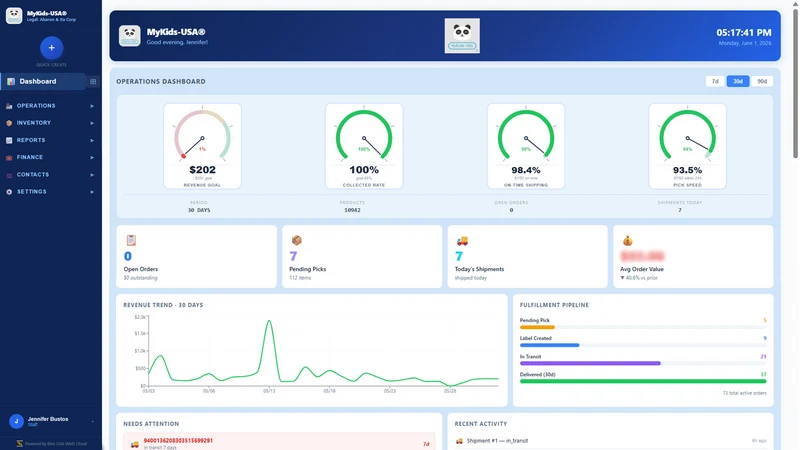Click the Finance sidebar icon

point(9,158)
